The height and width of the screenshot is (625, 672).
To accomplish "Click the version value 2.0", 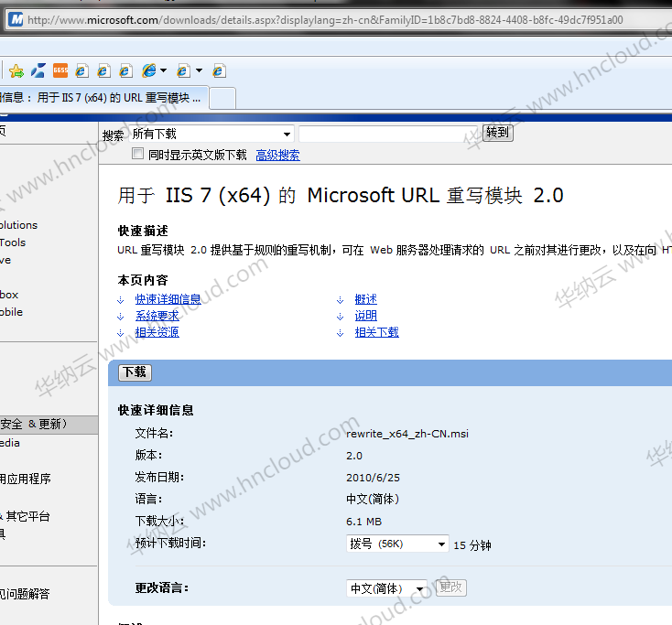I will click(354, 456).
